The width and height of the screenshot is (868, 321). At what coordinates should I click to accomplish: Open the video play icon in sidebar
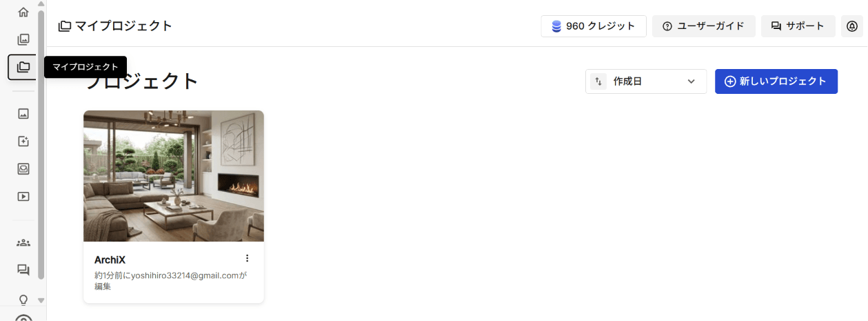click(x=23, y=196)
